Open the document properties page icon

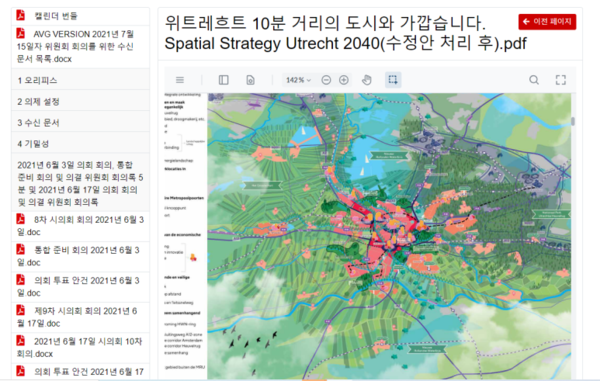[250, 80]
